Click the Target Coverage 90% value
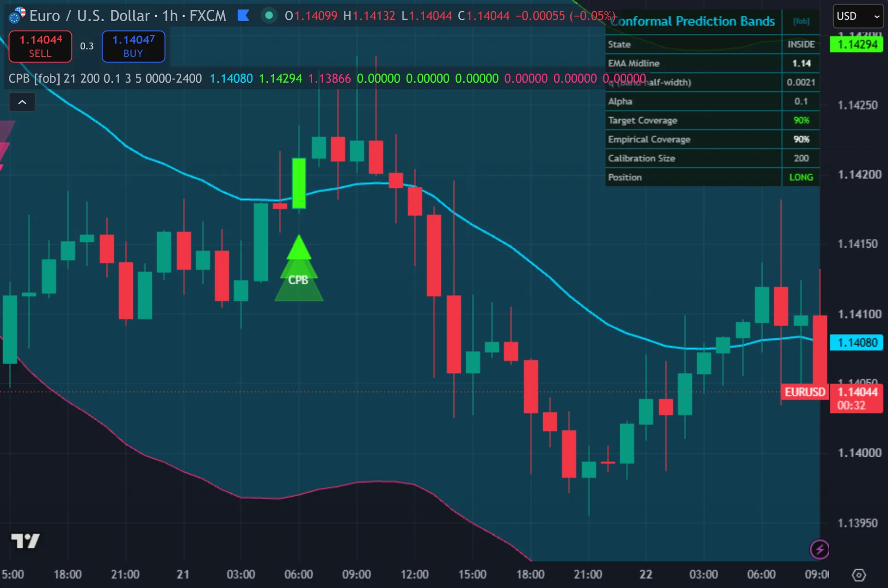Viewport: 888px width, 588px height. [x=801, y=120]
